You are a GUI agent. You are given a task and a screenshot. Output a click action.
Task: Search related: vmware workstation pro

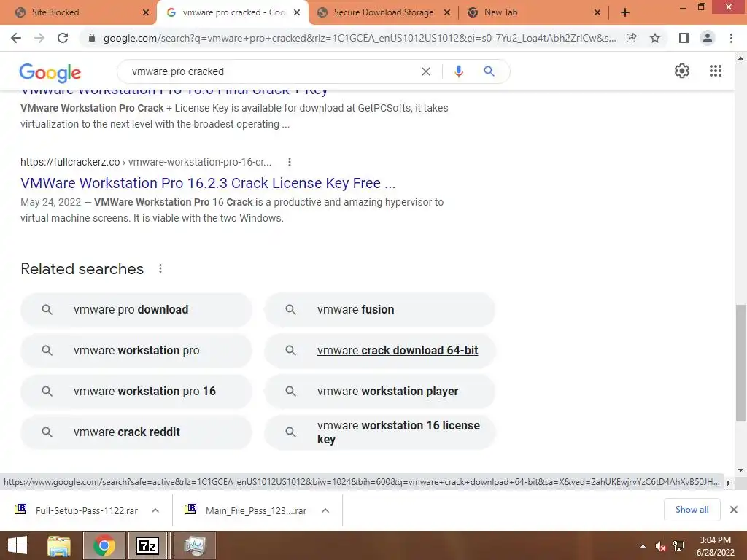point(136,351)
